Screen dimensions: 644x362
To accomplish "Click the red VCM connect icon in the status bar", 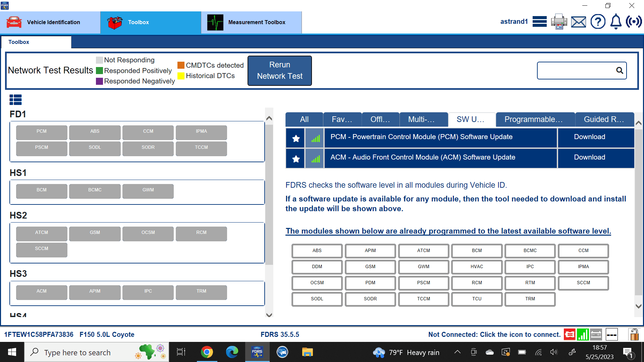I will 570,334.
